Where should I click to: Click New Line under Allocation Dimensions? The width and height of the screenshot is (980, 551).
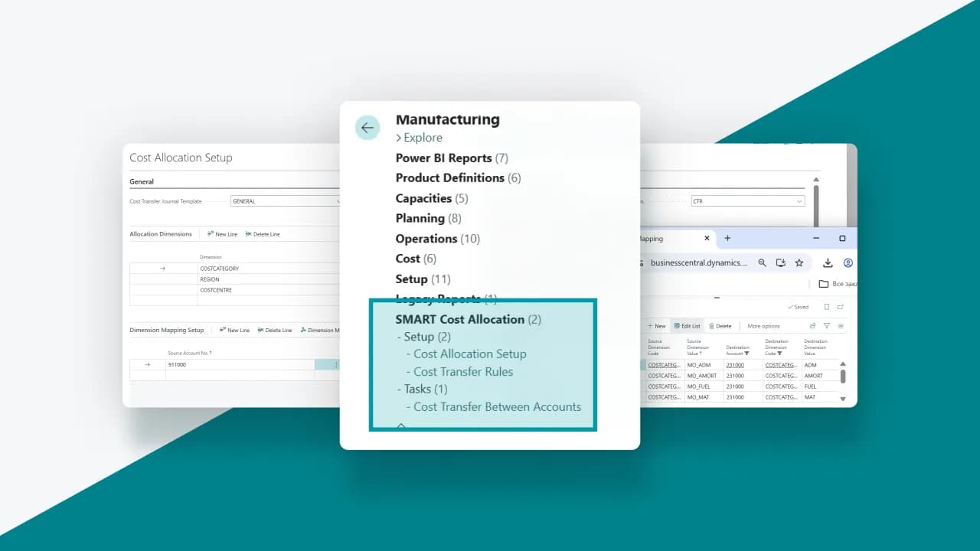pos(222,234)
